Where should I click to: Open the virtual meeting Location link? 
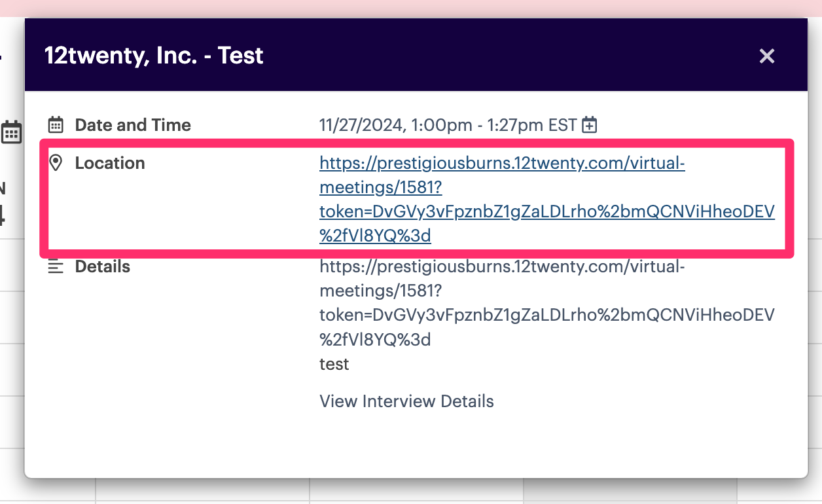tap(547, 200)
